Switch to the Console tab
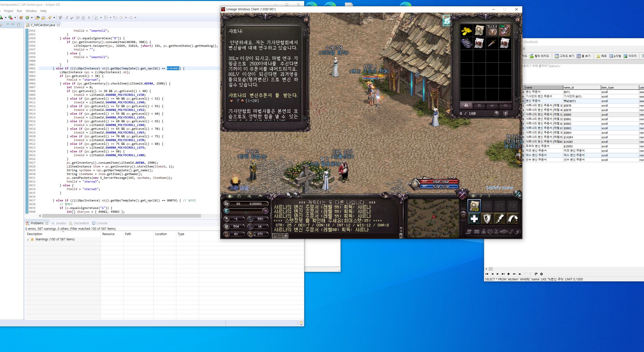 100,223
